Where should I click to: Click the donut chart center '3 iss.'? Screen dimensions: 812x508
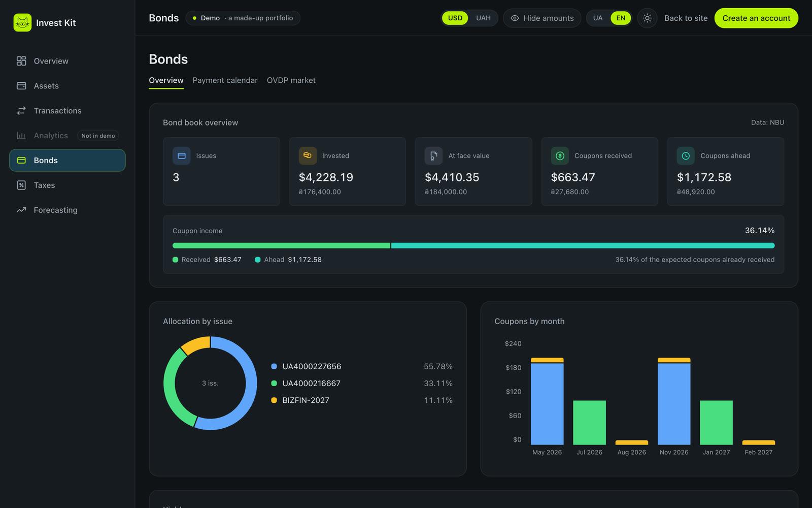[210, 384]
